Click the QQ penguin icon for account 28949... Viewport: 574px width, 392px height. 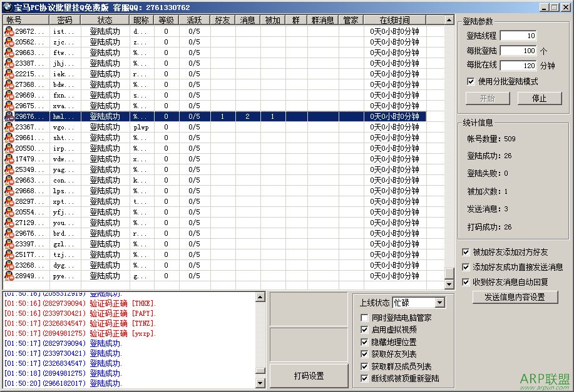(9, 275)
